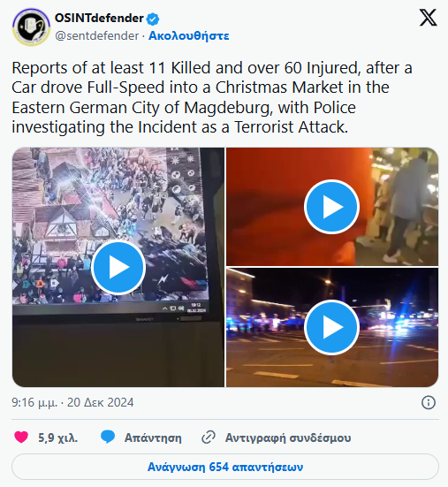Open the 9:16 μ.μ. 20 Δεκ 2024 timestamp

pyautogui.click(x=72, y=402)
